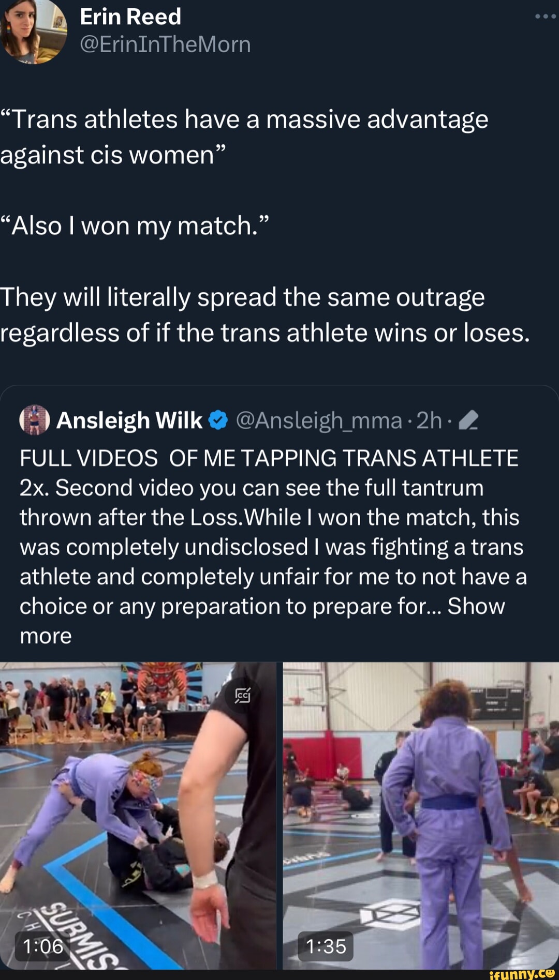This screenshot has width=559, height=980.
Task: Open Ansleigh Wilk's profile via name
Action: tap(129, 420)
